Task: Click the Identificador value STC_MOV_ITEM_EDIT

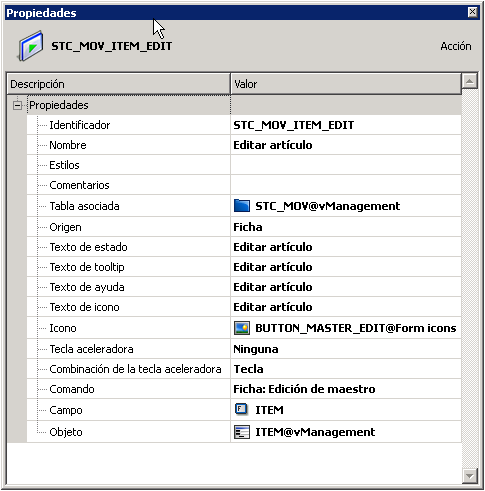Action: [294, 125]
